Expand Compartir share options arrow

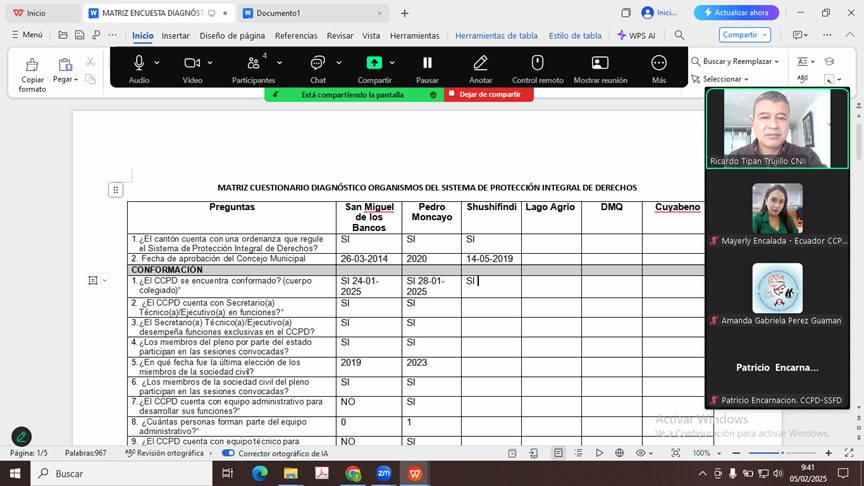click(x=392, y=63)
